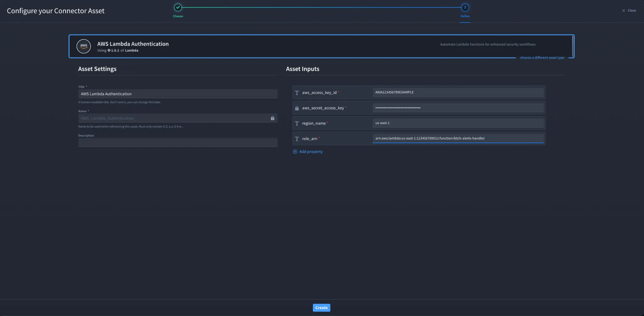
Task: Click the version icon next to 1.0.1
Action: click(x=109, y=50)
